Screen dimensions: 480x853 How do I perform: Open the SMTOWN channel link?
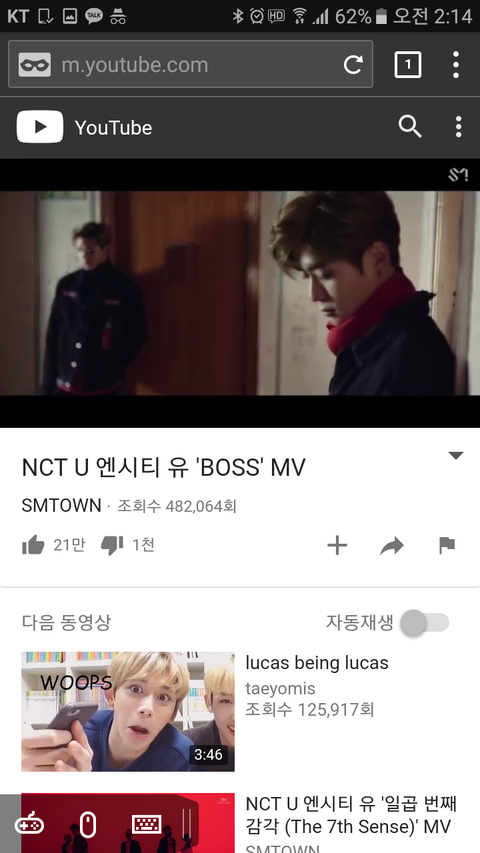coord(61,506)
